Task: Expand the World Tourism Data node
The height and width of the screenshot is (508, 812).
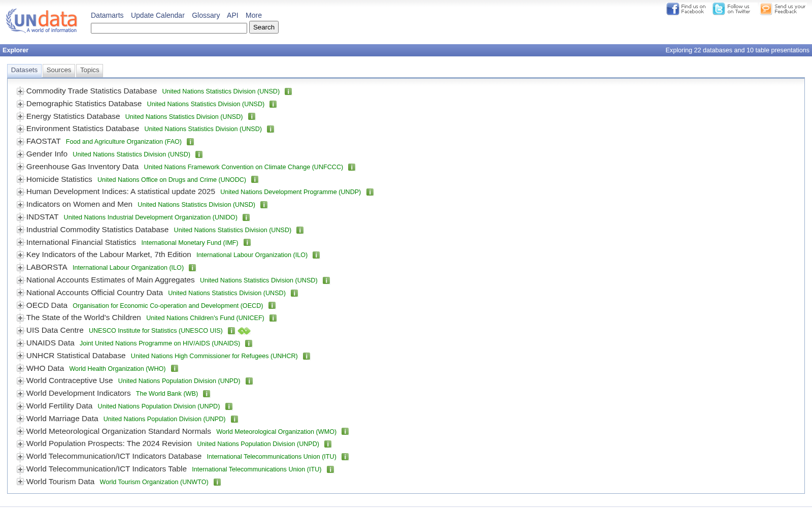Action: click(x=20, y=482)
